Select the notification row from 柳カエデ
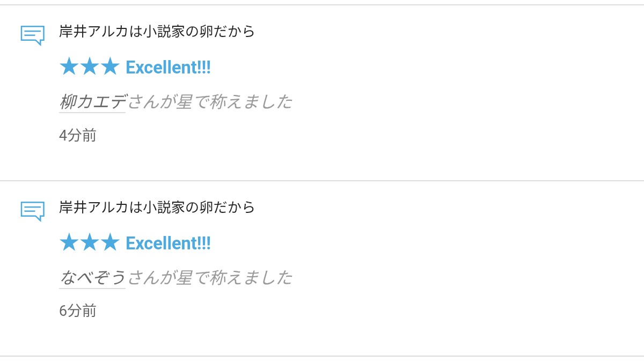The image size is (644, 362). pos(322,93)
